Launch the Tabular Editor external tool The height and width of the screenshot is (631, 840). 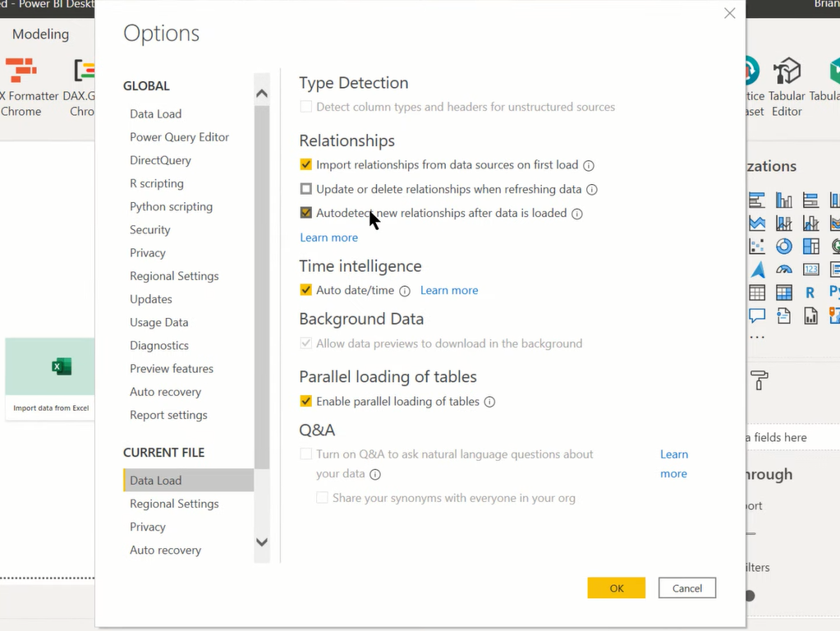click(787, 87)
